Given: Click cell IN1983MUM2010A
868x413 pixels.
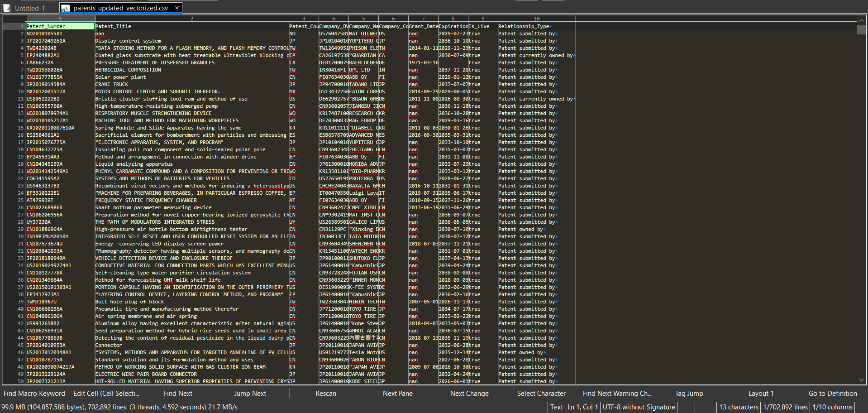Looking at the screenshot, I should (x=60, y=236).
